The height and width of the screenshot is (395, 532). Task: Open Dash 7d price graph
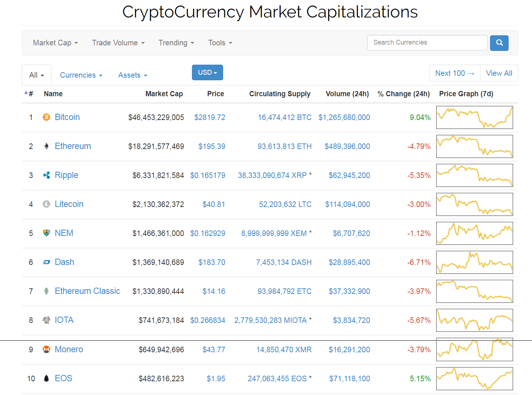(x=474, y=262)
